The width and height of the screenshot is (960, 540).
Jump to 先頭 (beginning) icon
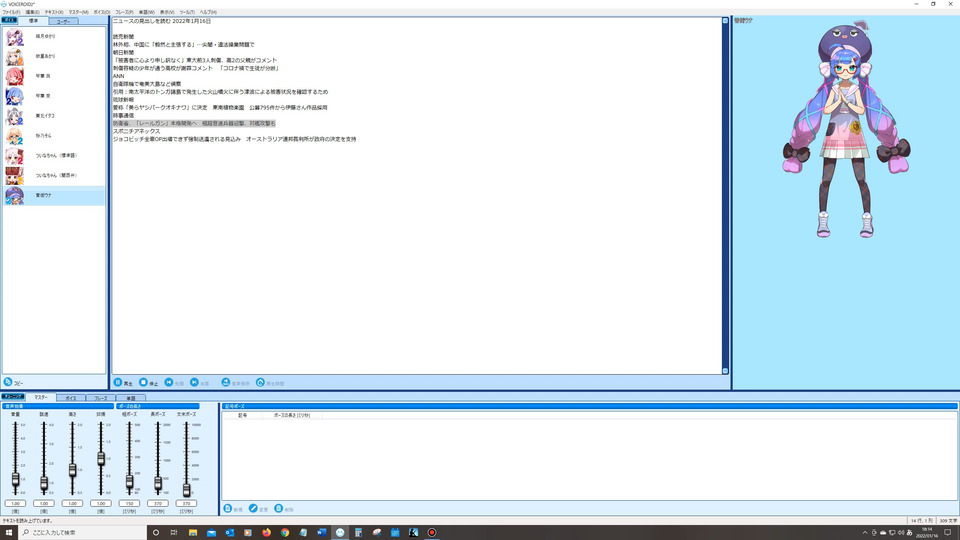169,383
